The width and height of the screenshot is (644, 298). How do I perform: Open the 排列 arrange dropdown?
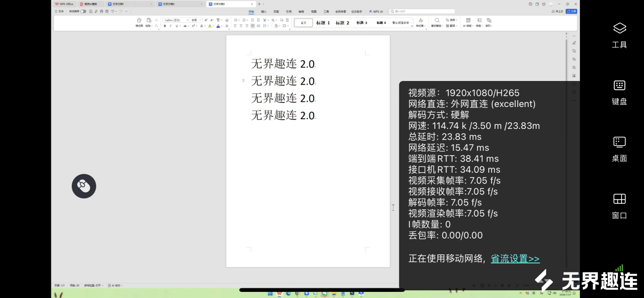tap(489, 22)
